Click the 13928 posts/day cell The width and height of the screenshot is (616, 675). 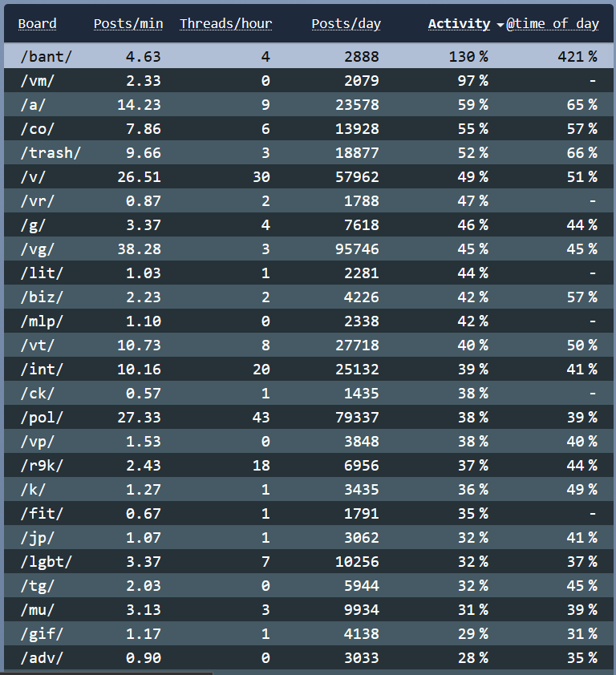point(358,129)
